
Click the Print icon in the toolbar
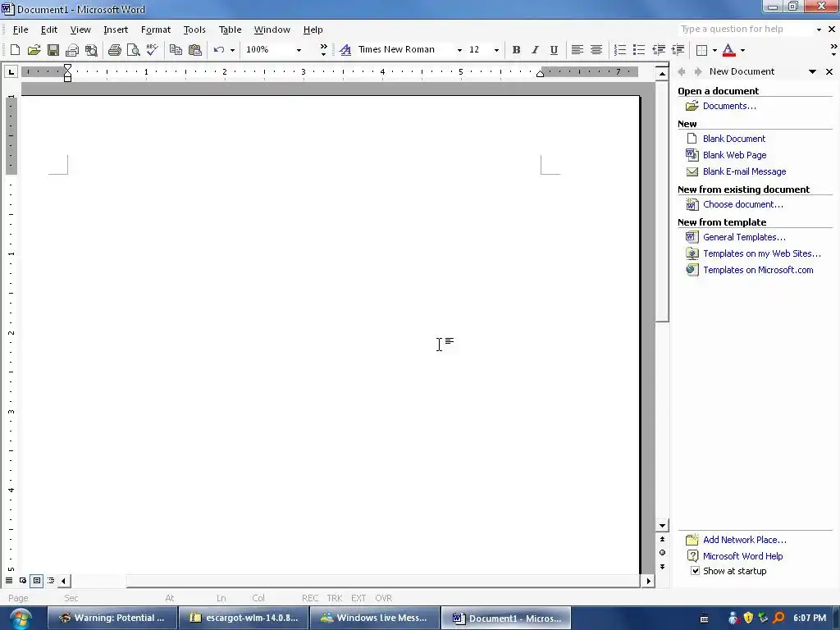114,50
